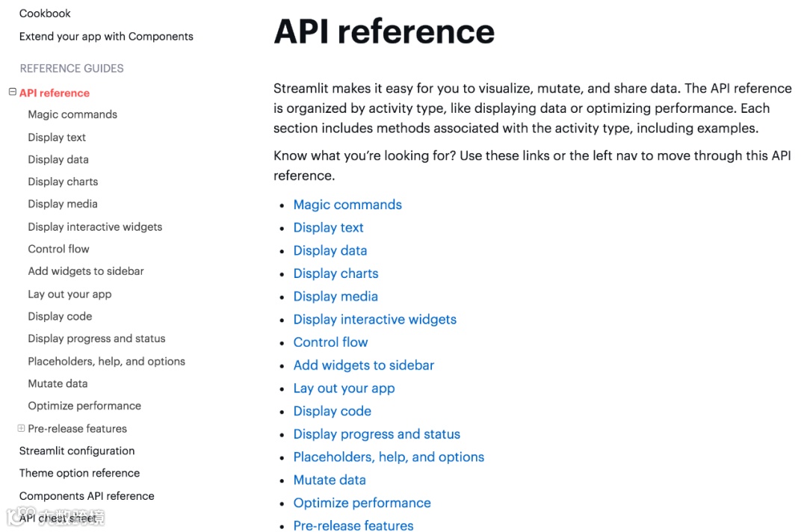Follow Placeholders, help, and options content link

pyautogui.click(x=389, y=457)
